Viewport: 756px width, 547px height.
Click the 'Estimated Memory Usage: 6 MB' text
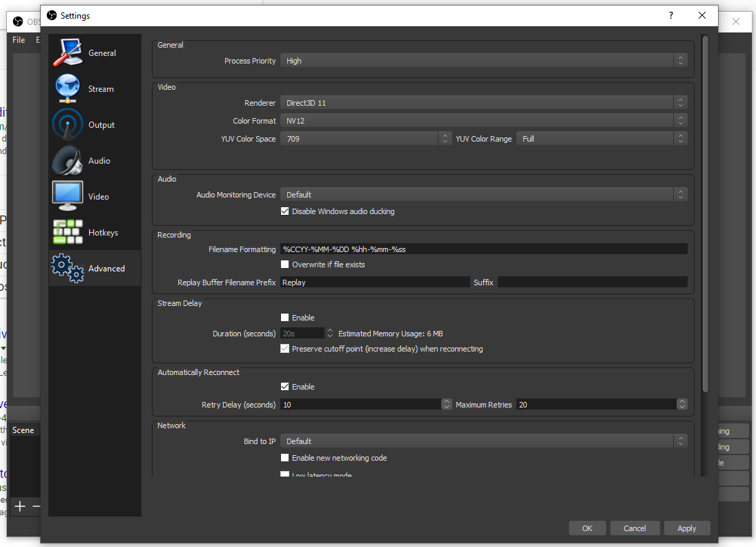(x=391, y=334)
